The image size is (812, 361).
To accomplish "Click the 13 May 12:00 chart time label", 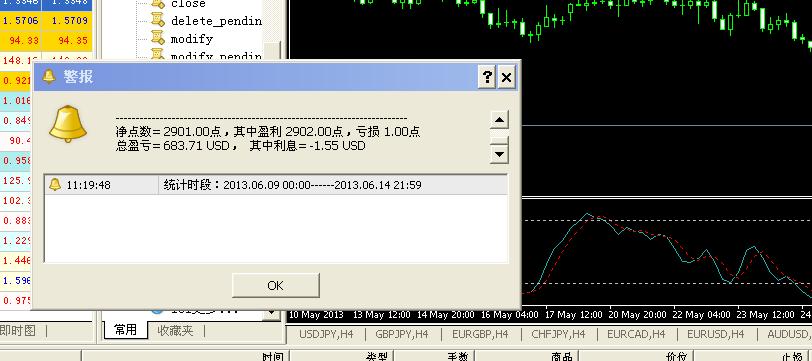I will tap(382, 314).
